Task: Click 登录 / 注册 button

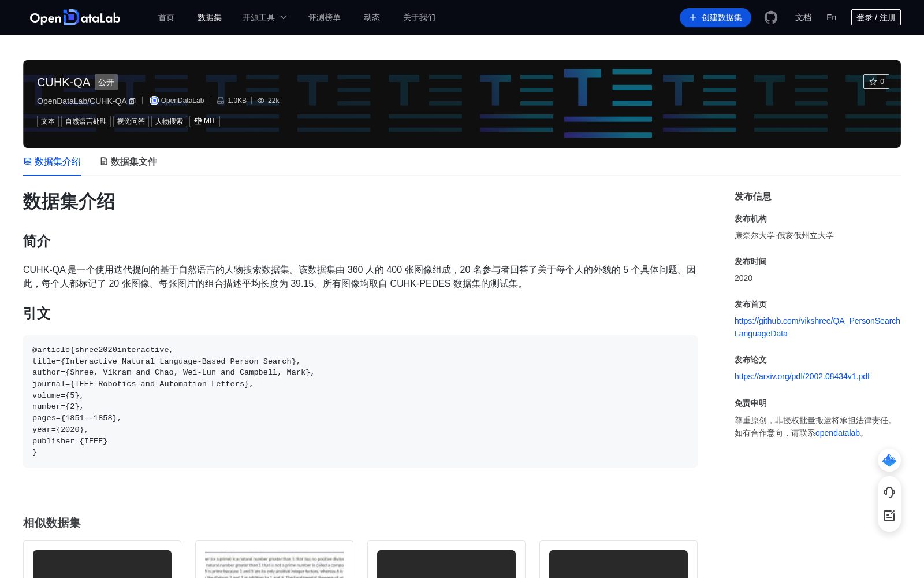Action: tap(876, 17)
